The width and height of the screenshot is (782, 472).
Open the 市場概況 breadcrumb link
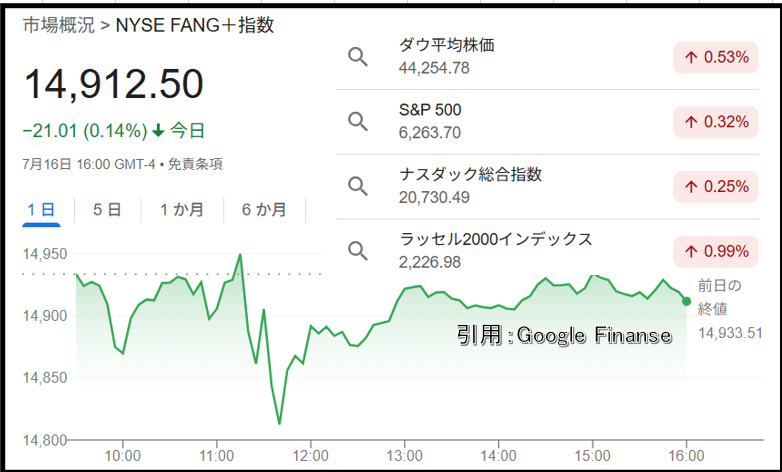coord(58,25)
